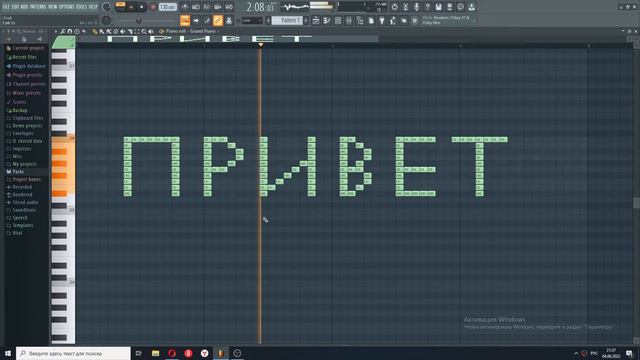This screenshot has height=360, width=640.
Task: Open the piano roll options menu arrow
Action: [56, 31]
